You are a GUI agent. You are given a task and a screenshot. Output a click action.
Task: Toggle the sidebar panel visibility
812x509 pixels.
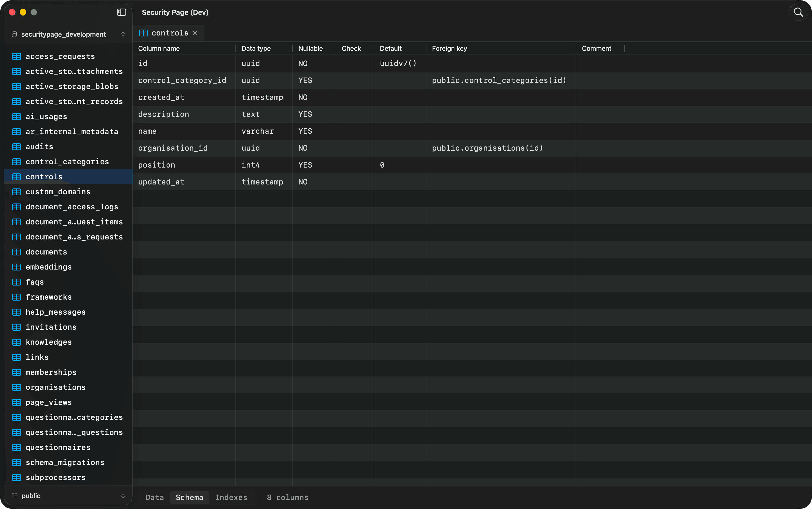click(121, 12)
